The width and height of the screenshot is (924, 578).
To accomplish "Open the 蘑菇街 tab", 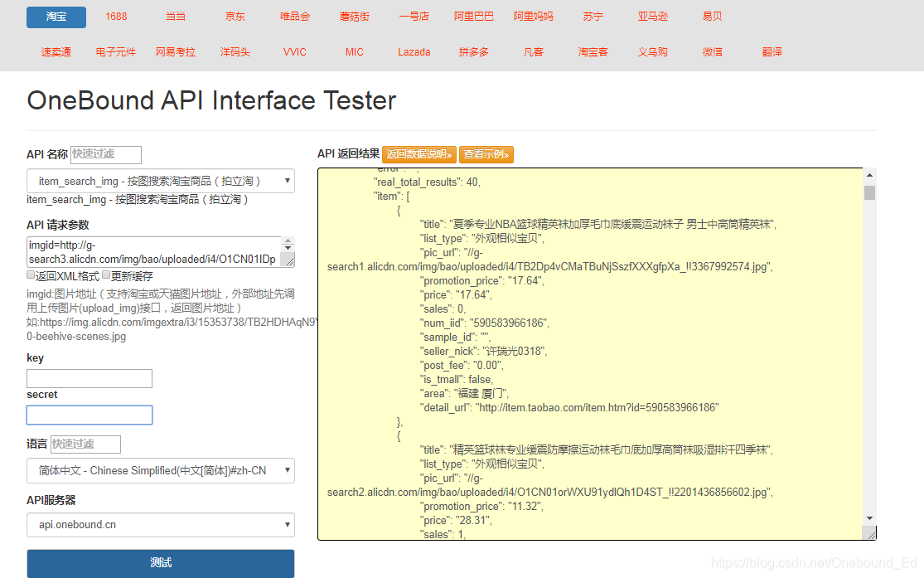I will [x=354, y=17].
